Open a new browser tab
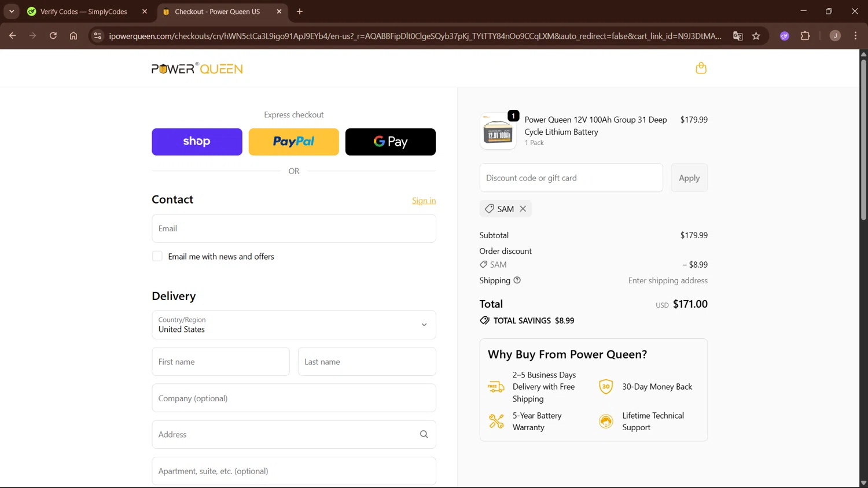 (300, 12)
